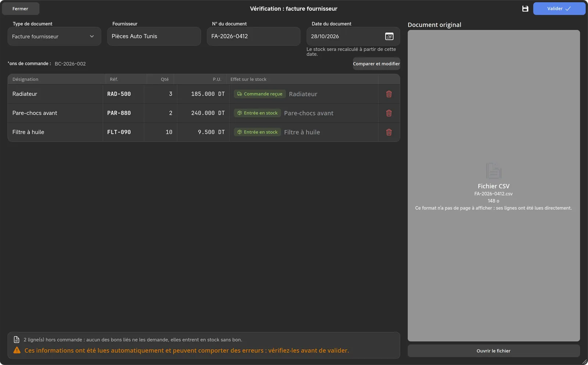The height and width of the screenshot is (365, 588).
Task: Click the Filtre à huile designation cell
Action: click(x=55, y=132)
